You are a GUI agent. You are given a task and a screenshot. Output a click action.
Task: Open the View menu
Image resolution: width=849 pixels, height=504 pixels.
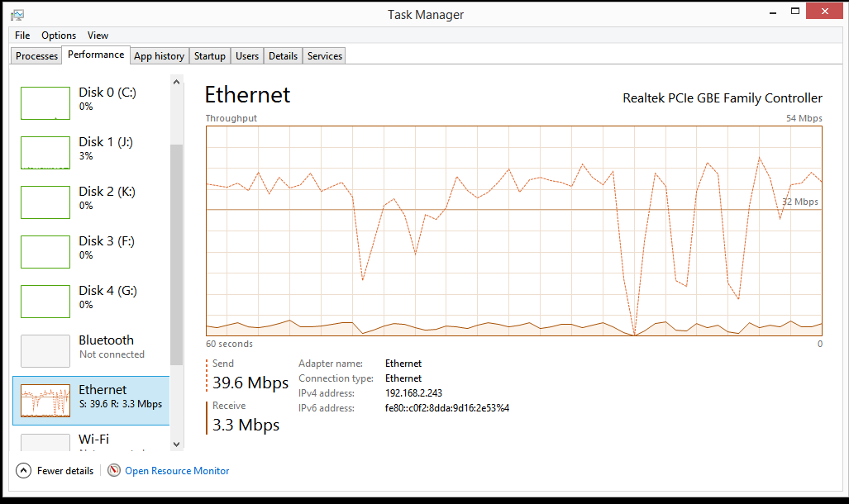coord(98,36)
